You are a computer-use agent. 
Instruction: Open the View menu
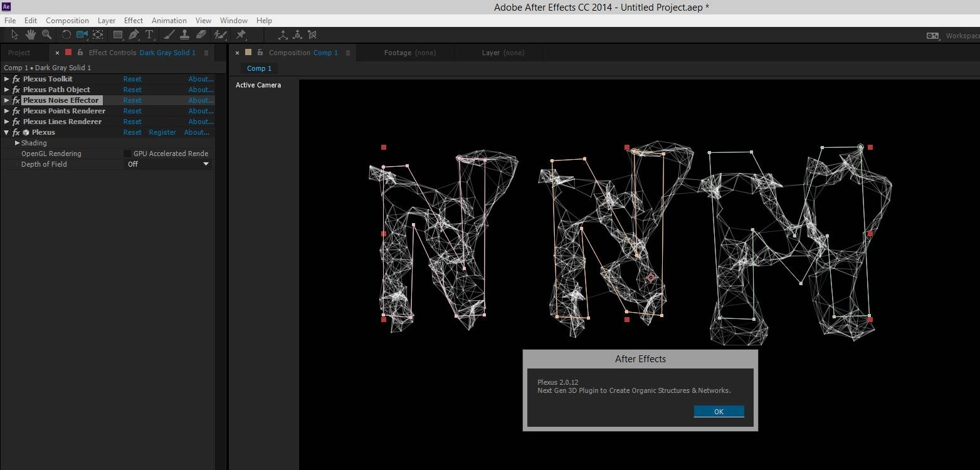coord(203,21)
